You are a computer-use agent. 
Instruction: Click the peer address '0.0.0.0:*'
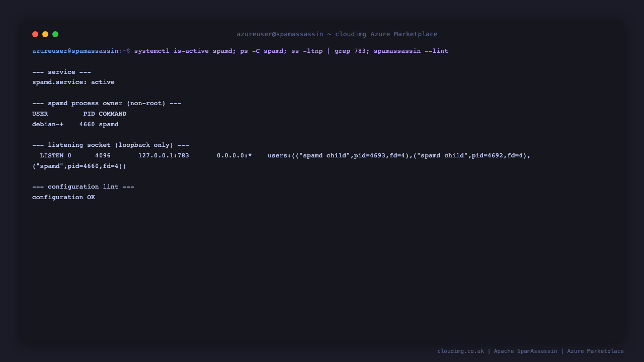(234, 156)
